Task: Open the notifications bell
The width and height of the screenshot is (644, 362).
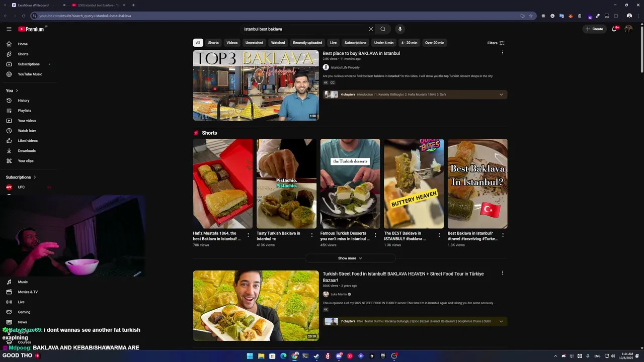Action: click(x=614, y=29)
